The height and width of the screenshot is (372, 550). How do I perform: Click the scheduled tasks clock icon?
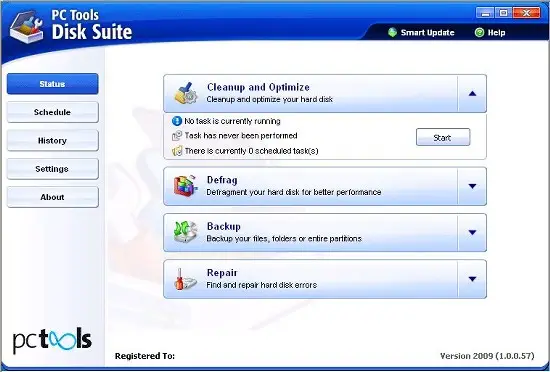point(177,151)
